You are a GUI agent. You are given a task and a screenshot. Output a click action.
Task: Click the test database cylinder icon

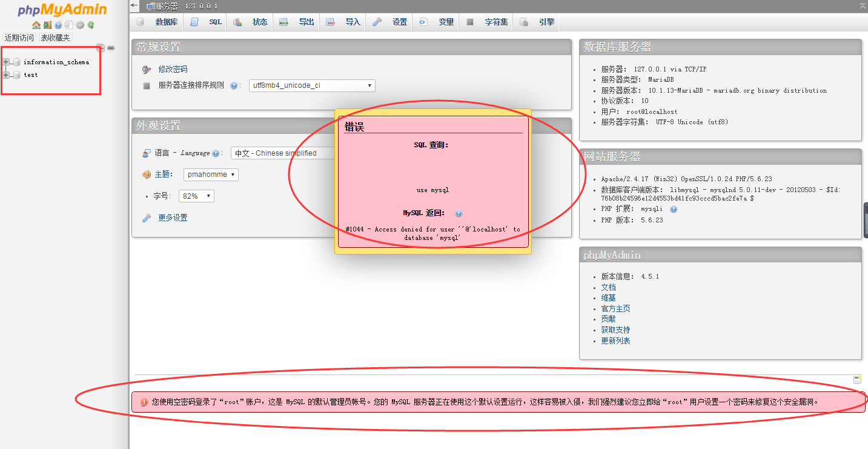pyautogui.click(x=16, y=75)
